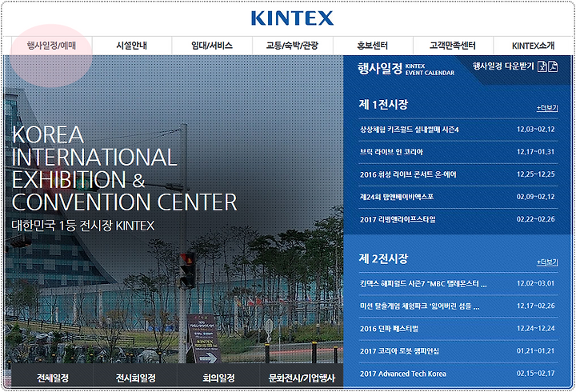
Task: Open 킨텍스 해피월드 시즌7 event
Action: tap(423, 284)
